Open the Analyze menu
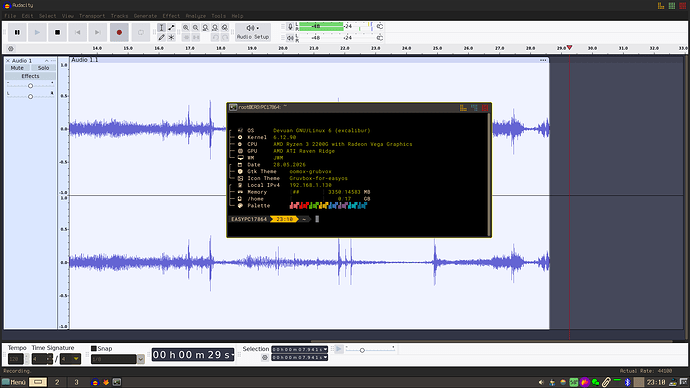 coord(196,16)
